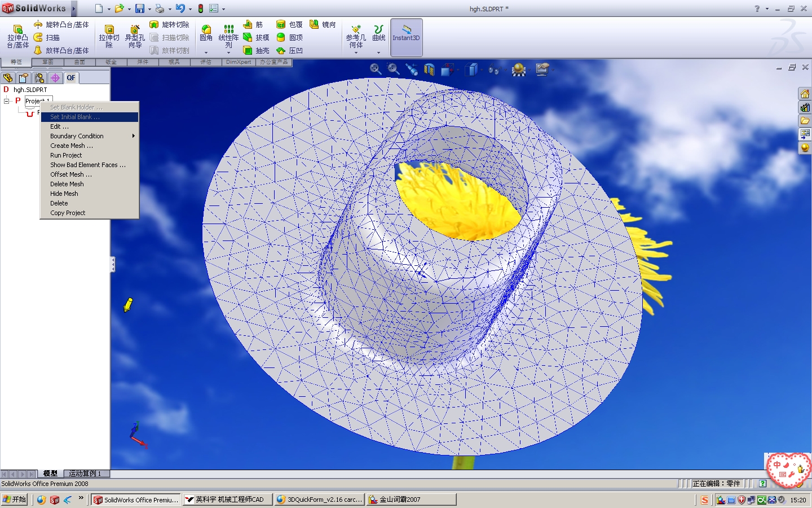Open the DimXpertManager tab icon
The image size is (812, 508).
pyautogui.click(x=55, y=78)
